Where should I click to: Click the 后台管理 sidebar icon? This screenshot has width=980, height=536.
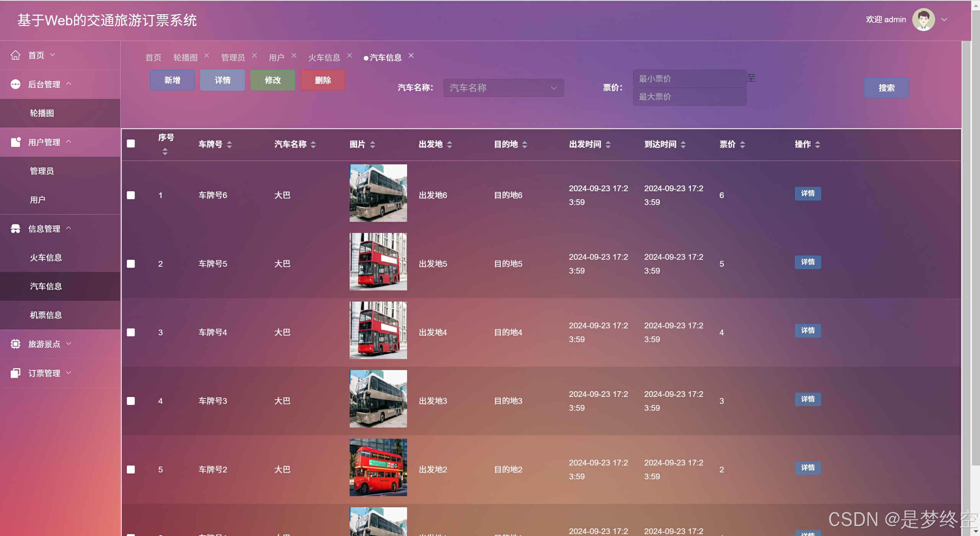coord(15,84)
